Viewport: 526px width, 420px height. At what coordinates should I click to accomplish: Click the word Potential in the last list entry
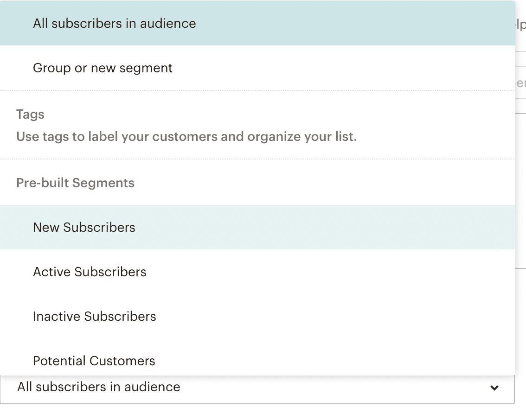click(x=59, y=361)
